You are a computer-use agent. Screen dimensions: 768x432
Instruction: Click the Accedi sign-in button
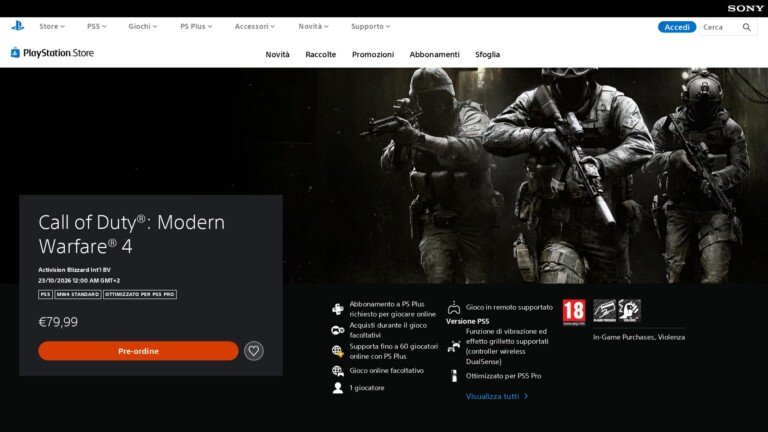(x=677, y=27)
